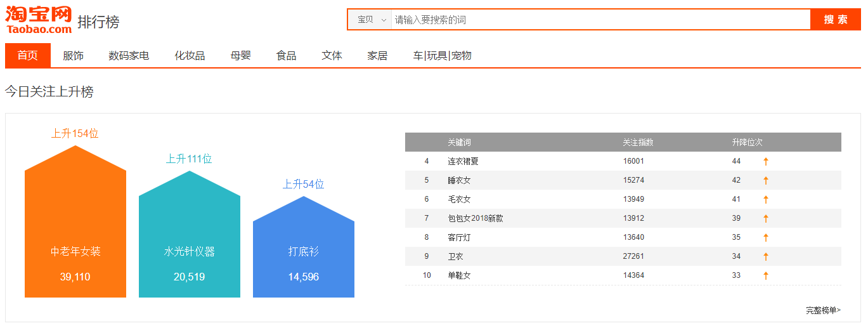Screen dimensions: 868x328
Task: Open the 毛衣女 keyword link
Action: [x=459, y=199]
